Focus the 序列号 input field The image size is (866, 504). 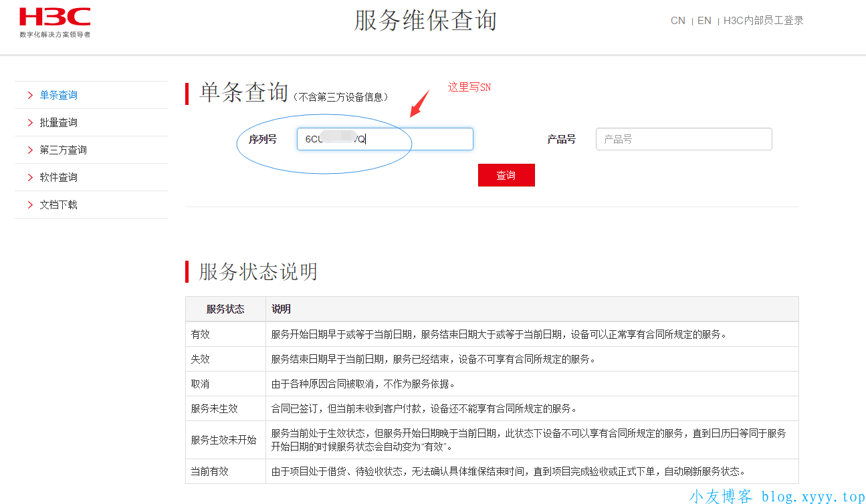(x=385, y=139)
